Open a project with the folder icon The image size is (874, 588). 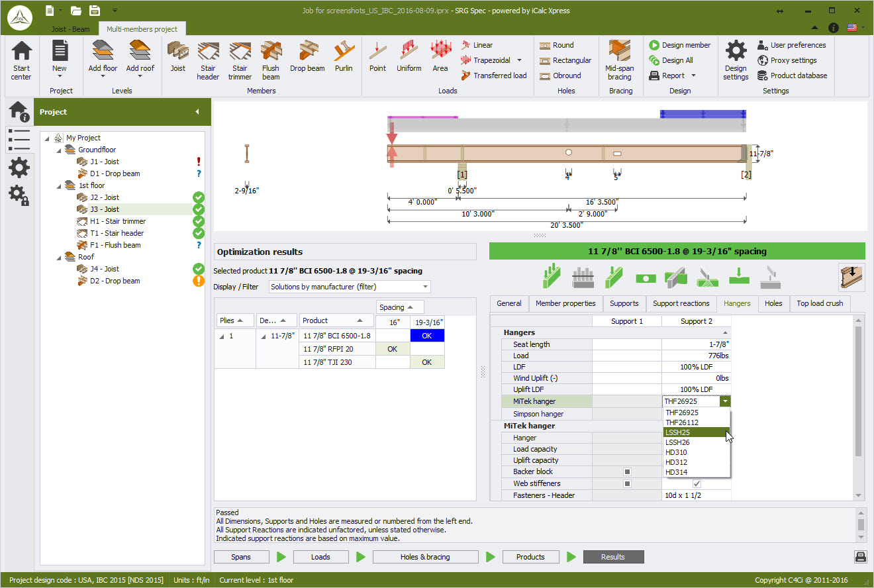point(76,10)
